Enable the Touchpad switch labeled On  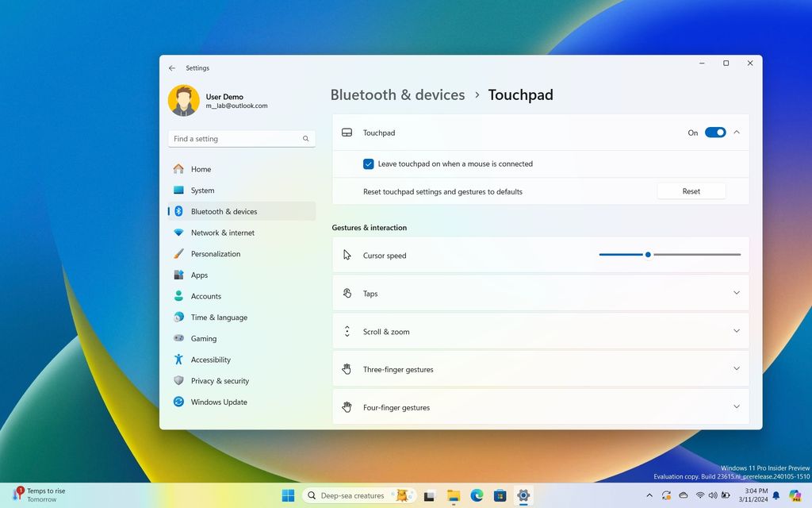(x=715, y=133)
